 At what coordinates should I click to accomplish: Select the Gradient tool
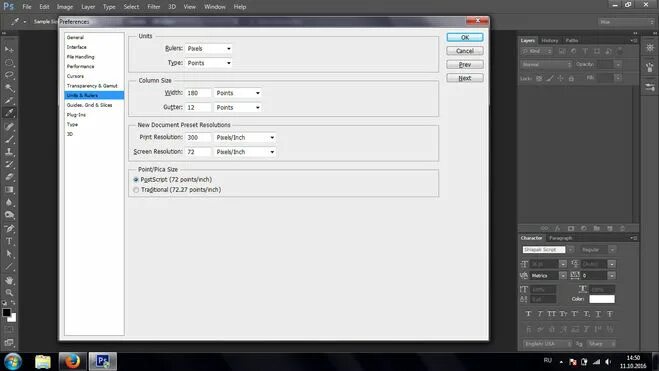pos(9,189)
